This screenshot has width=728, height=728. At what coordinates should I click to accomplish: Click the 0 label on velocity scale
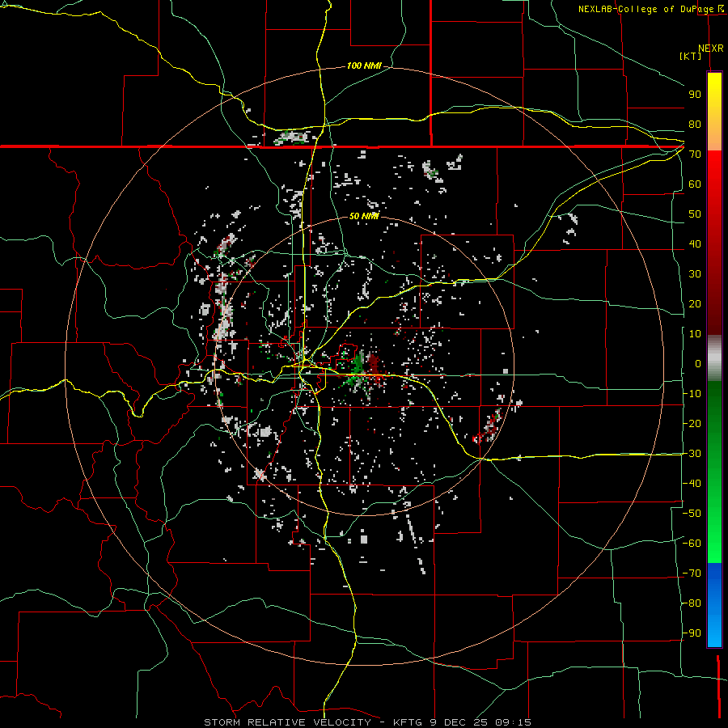[698, 363]
